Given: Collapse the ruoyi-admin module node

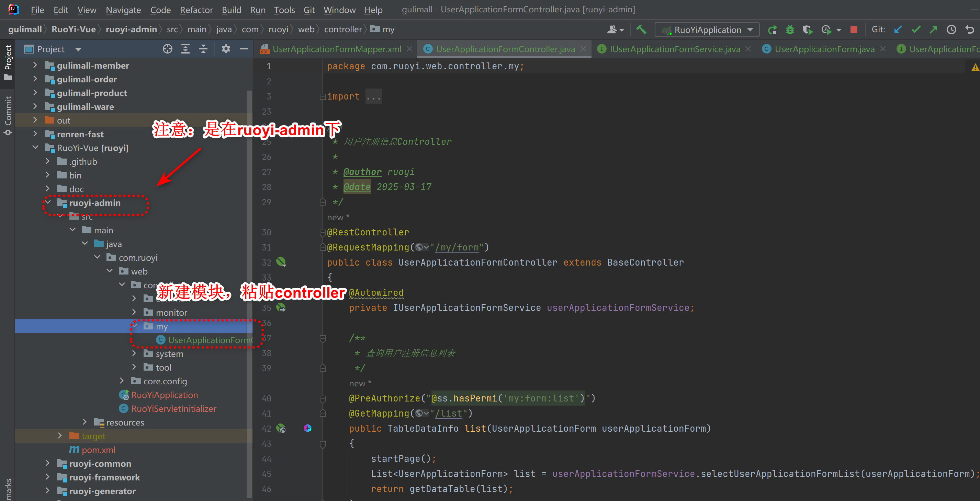Looking at the screenshot, I should pyautogui.click(x=48, y=202).
